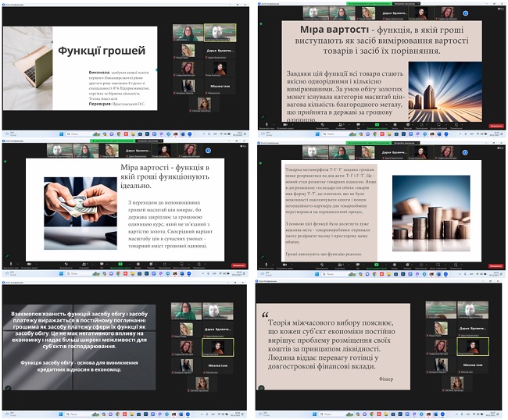The height and width of the screenshot is (420, 508).
Task: Expand video options arrow in money-handshake slide window
Action: point(37,264)
